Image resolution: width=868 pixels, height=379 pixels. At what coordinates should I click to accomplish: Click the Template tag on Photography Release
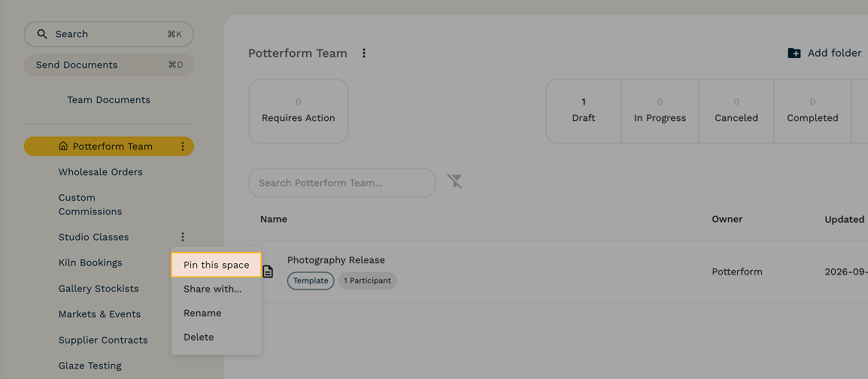point(311,280)
